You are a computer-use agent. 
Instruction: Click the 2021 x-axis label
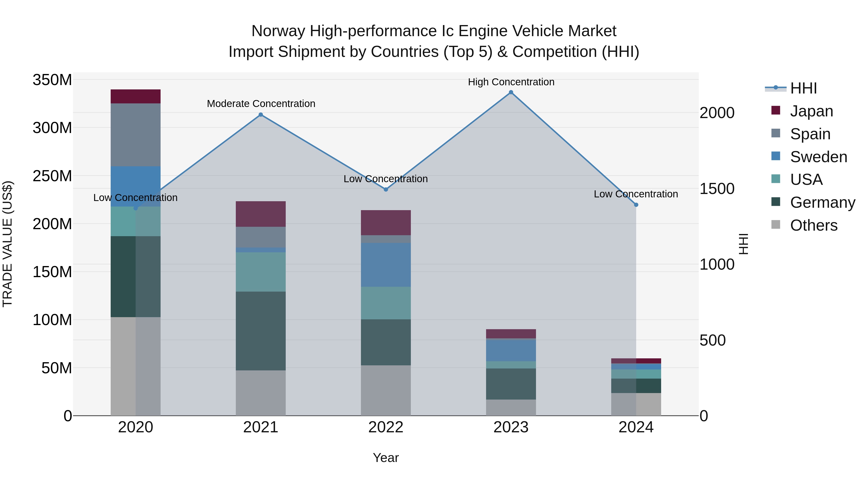tap(260, 427)
